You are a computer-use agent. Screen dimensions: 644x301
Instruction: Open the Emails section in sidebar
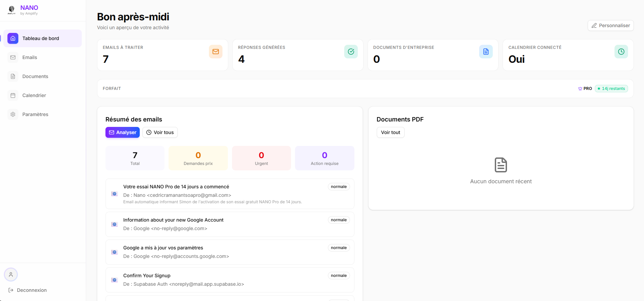coord(30,57)
